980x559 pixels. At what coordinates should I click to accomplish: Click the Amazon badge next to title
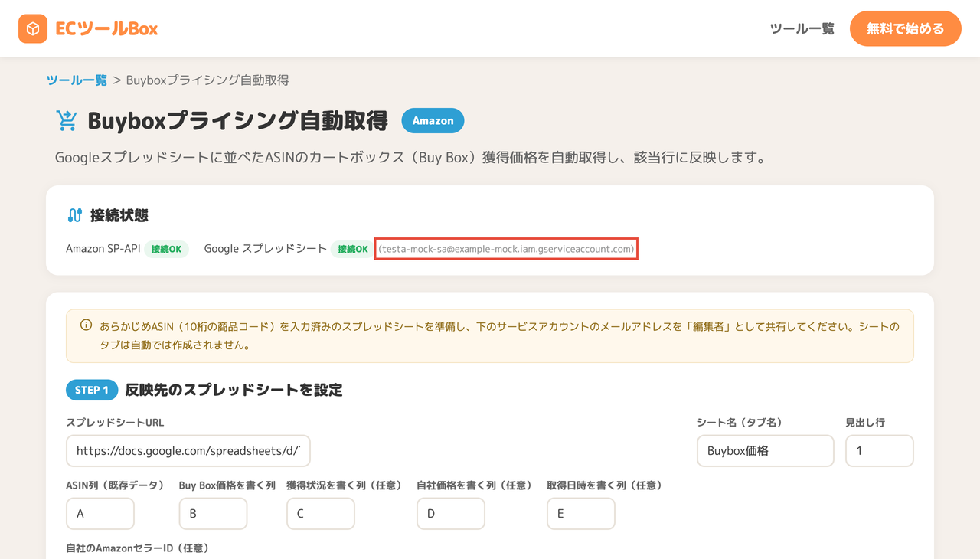[433, 121]
